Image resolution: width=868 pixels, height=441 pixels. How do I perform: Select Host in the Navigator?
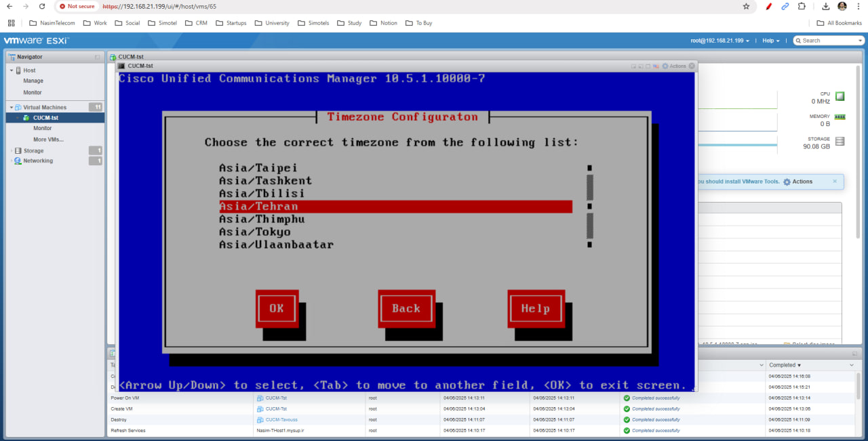[x=29, y=70]
